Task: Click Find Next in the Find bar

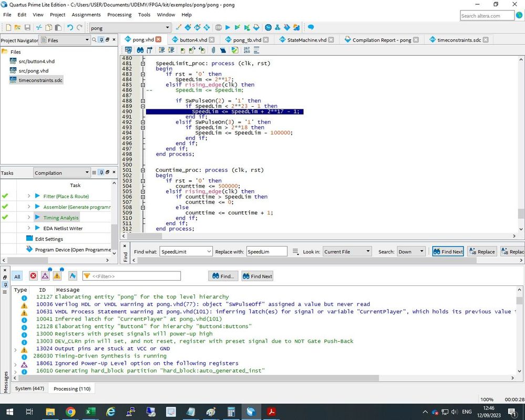Action: click(x=448, y=252)
